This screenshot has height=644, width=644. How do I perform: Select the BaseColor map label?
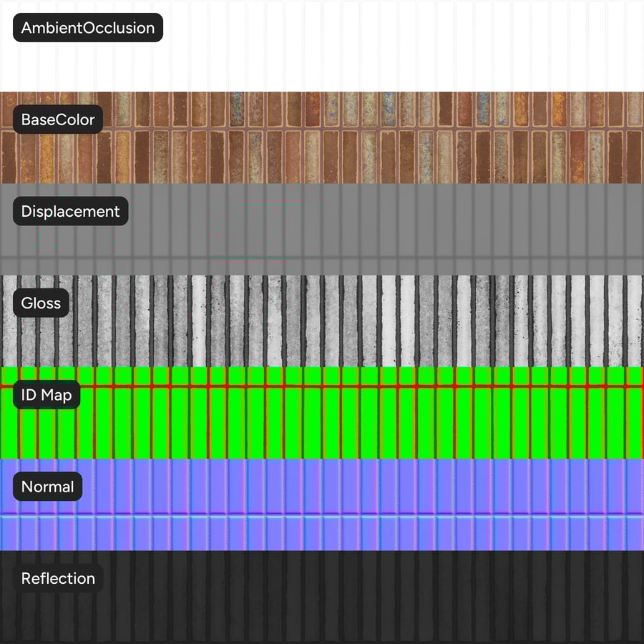click(x=58, y=119)
